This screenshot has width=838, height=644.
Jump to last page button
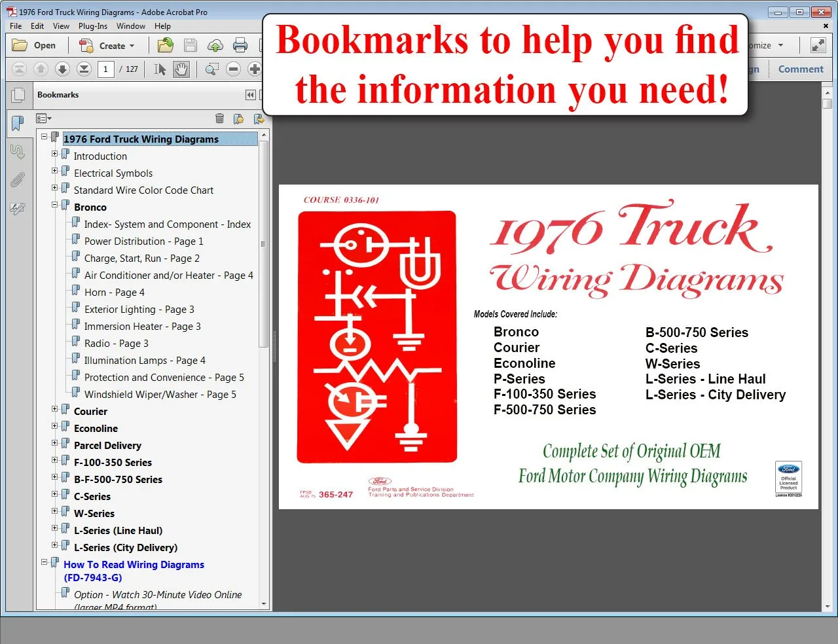coord(84,69)
